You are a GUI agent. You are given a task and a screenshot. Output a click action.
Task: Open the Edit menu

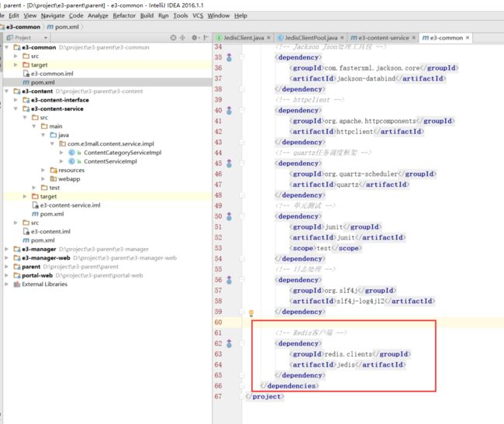coord(14,16)
